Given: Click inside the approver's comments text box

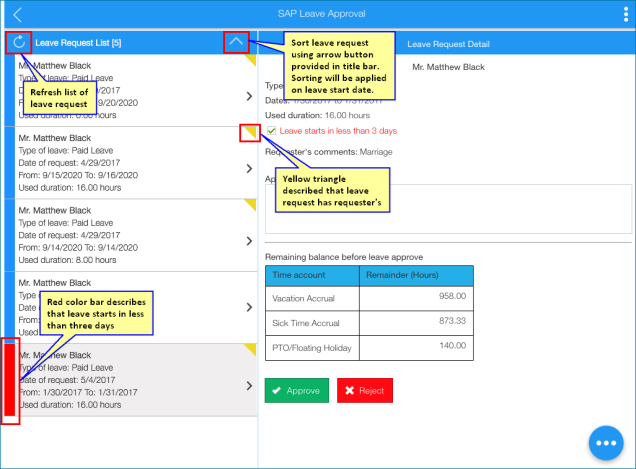Looking at the screenshot, I should (x=448, y=209).
